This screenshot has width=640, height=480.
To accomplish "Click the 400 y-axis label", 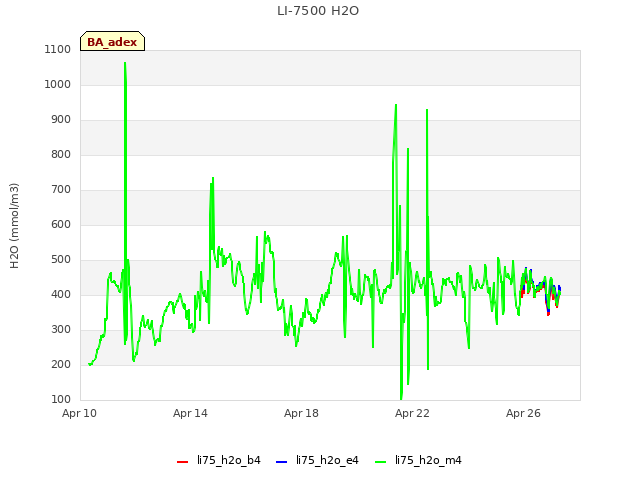I will point(61,295).
